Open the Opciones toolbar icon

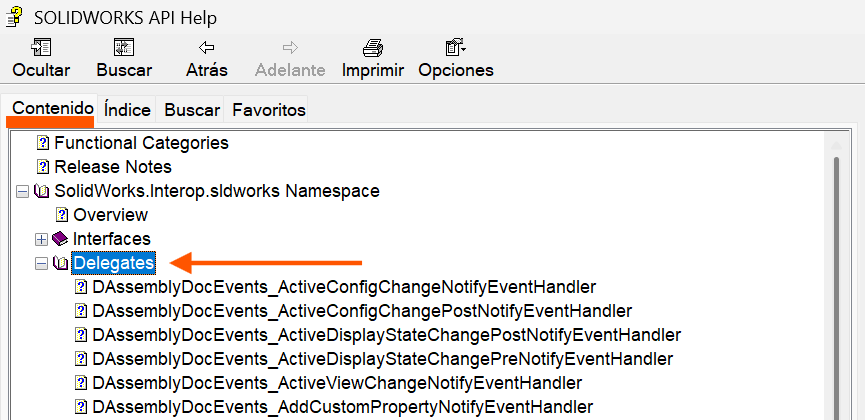click(456, 47)
